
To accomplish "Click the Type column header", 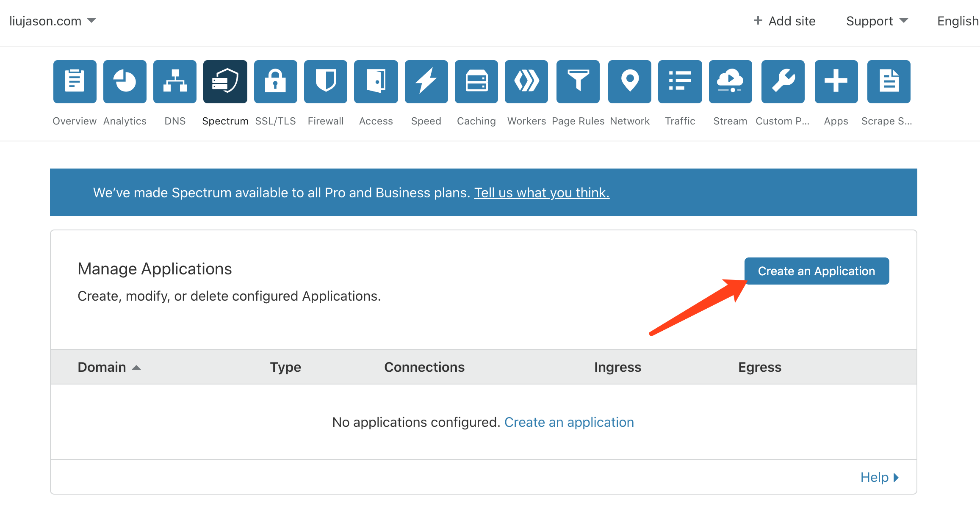I will point(285,367).
